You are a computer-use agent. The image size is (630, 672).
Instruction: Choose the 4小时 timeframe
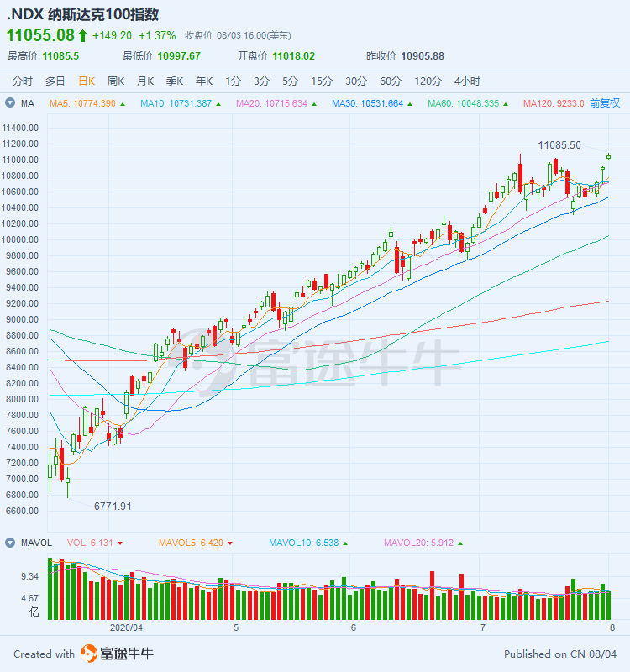[467, 81]
